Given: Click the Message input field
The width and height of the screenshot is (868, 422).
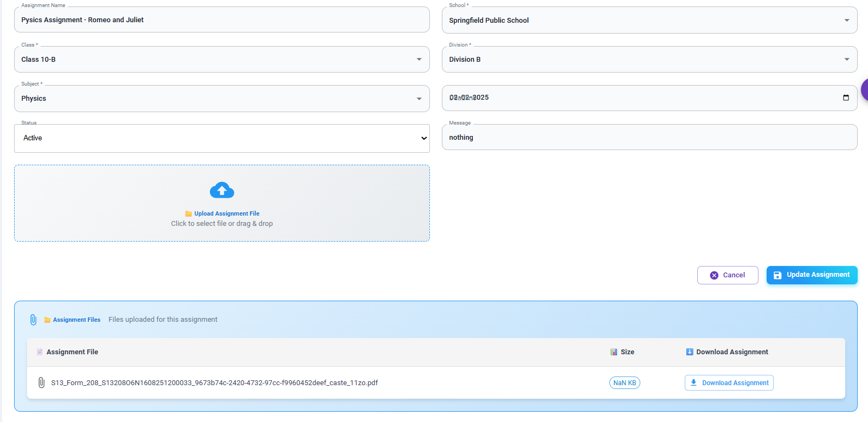Looking at the screenshot, I should 649,138.
